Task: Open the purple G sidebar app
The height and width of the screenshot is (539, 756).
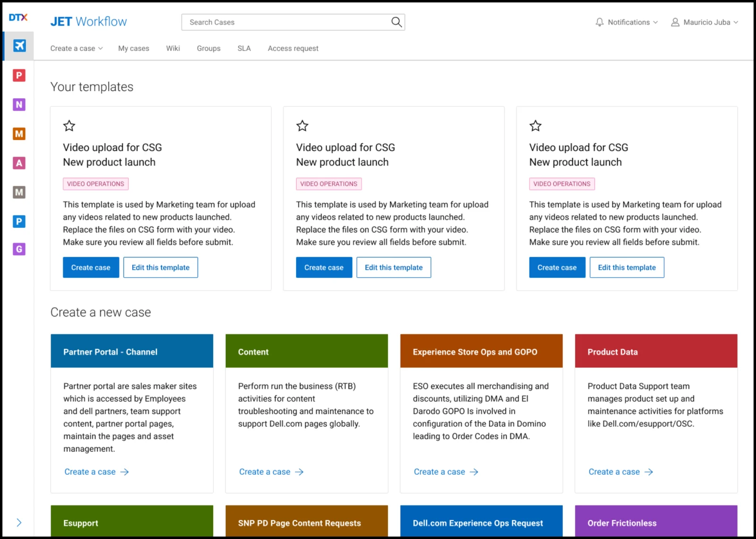Action: point(19,249)
